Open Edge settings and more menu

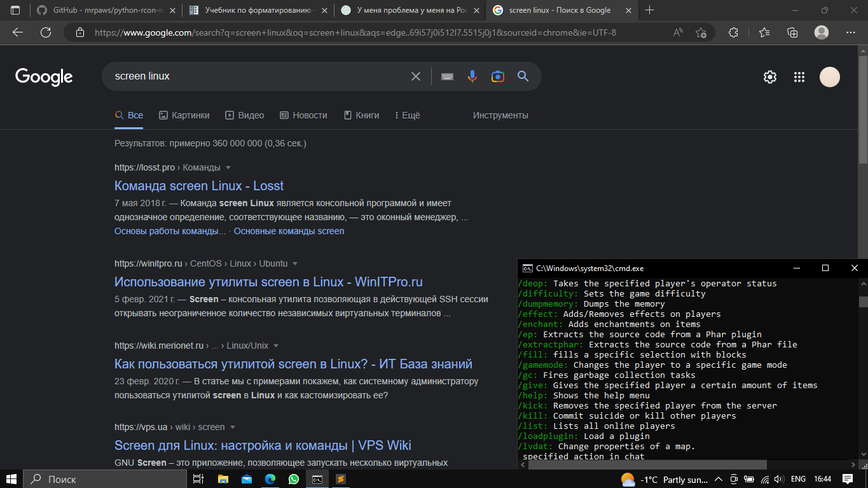pos(851,32)
